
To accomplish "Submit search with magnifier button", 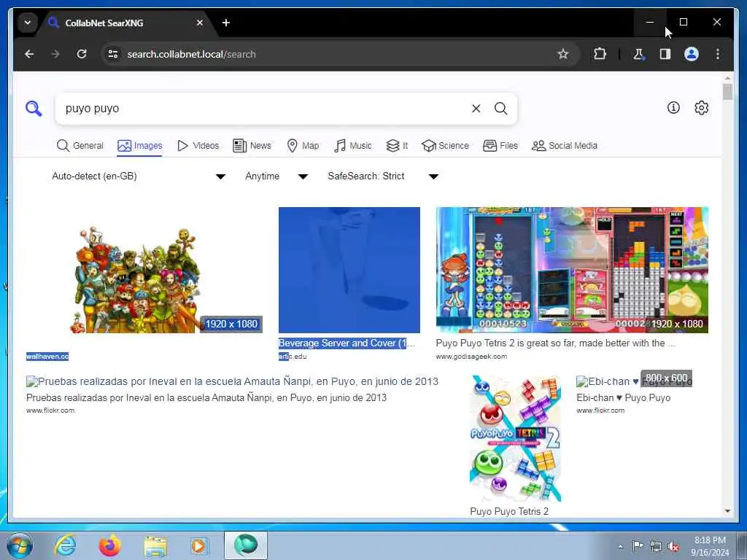I will pos(500,109).
